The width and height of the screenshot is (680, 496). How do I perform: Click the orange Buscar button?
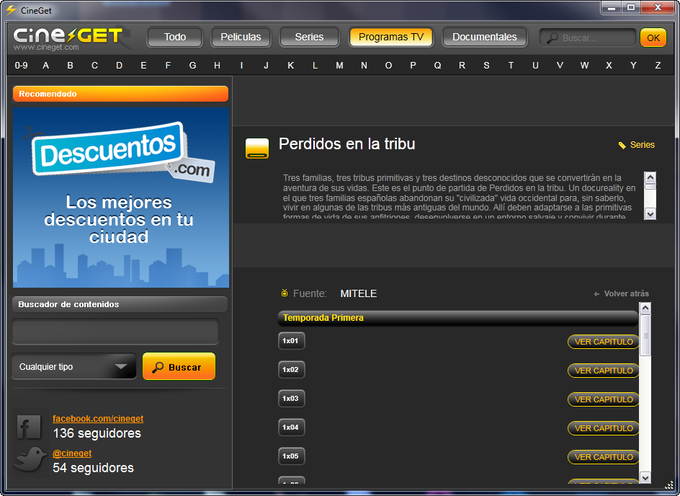(179, 367)
